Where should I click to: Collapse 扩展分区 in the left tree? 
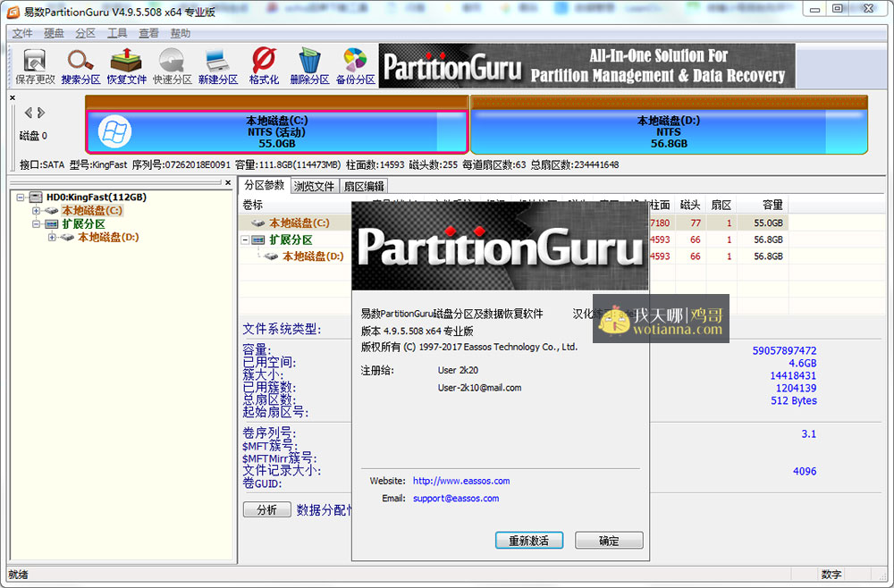pos(36,224)
